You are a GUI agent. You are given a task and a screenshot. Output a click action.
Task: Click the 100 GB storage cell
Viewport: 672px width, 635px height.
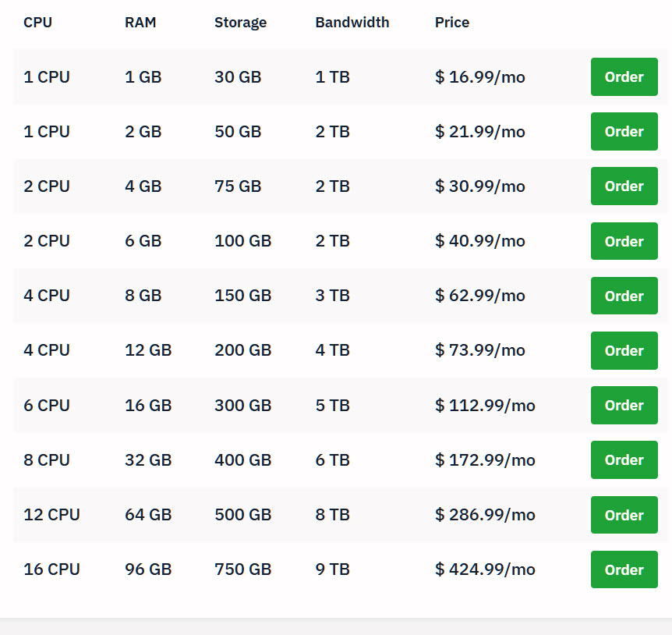[x=243, y=241]
